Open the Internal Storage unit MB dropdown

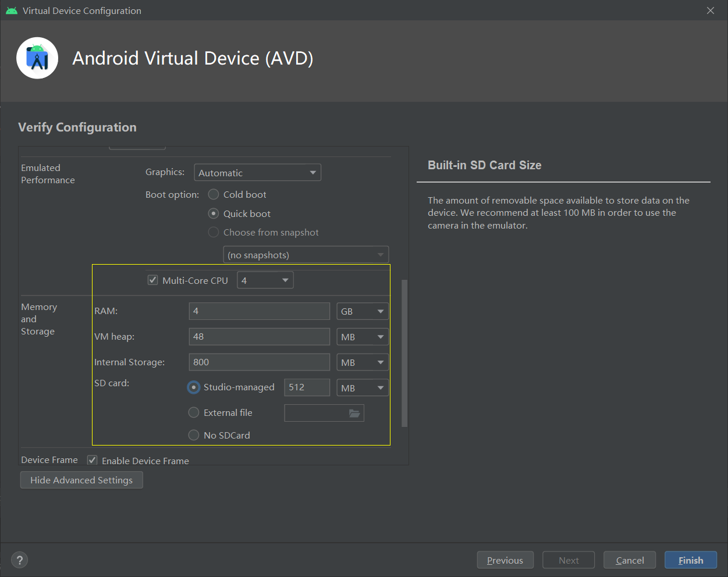363,362
